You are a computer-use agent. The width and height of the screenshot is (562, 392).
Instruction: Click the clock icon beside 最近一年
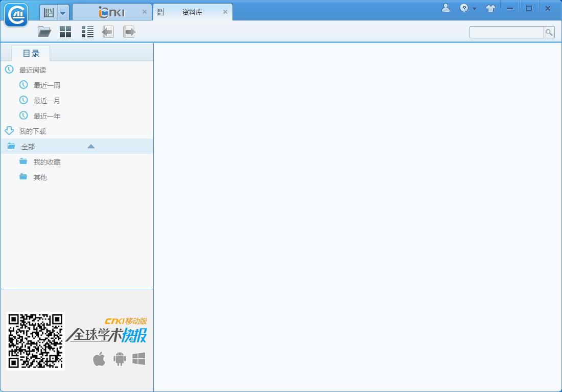point(24,115)
